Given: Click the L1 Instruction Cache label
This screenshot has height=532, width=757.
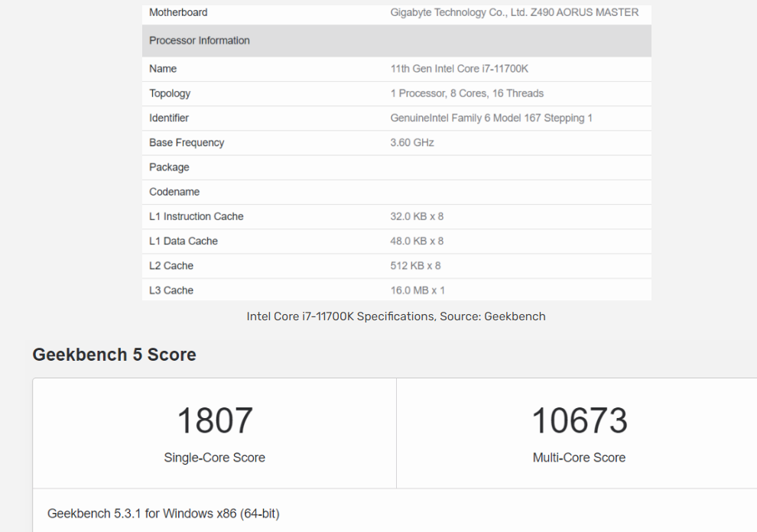Looking at the screenshot, I should 196,216.
